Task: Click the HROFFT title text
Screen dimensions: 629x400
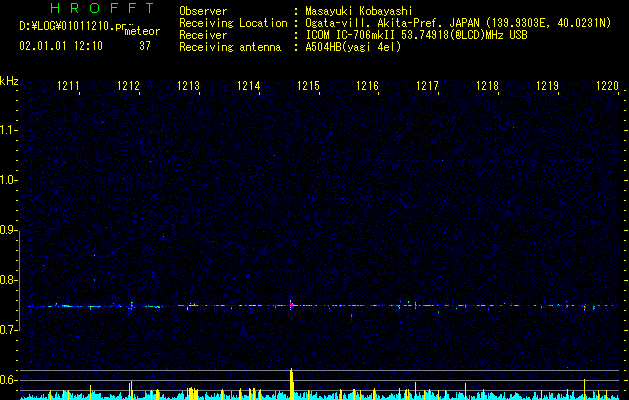Action: [x=103, y=8]
